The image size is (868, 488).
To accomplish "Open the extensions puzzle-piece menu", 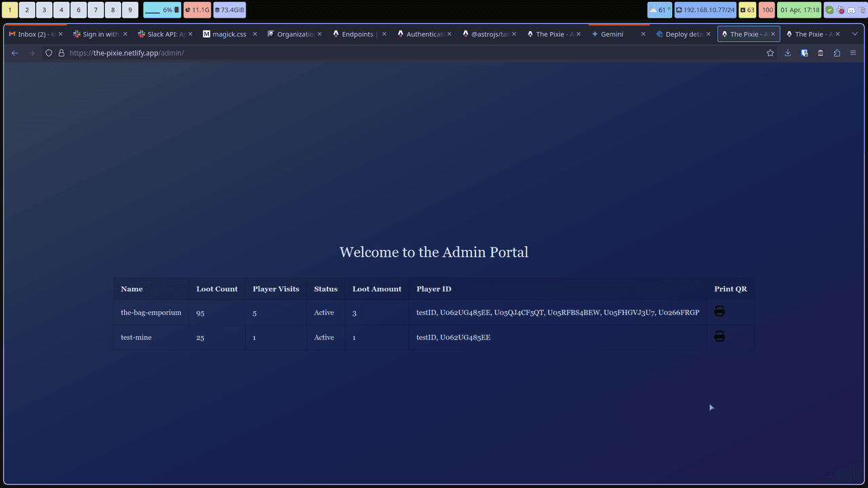I will [837, 53].
